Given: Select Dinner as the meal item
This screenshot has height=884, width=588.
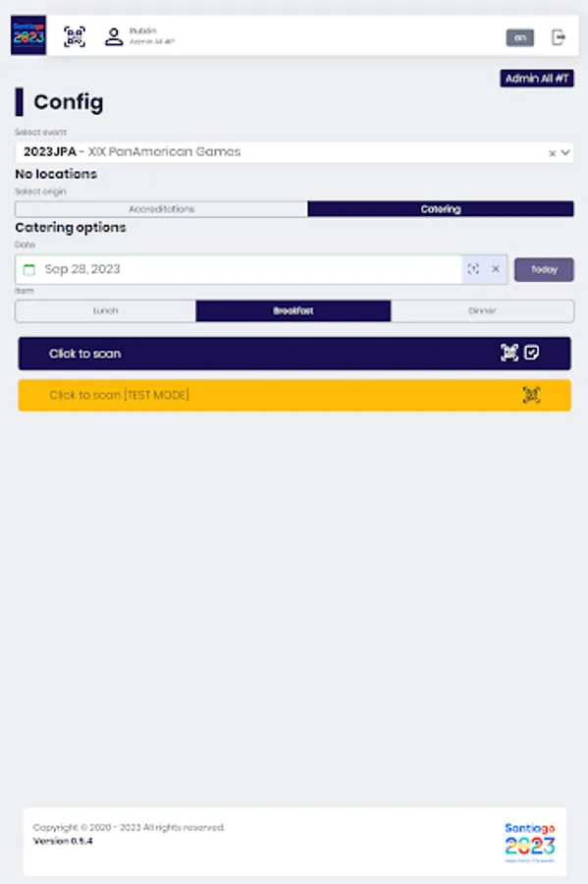Looking at the screenshot, I should 482,310.
